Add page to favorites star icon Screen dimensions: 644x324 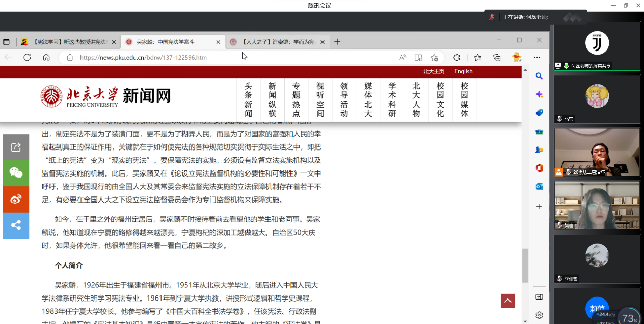click(x=434, y=58)
